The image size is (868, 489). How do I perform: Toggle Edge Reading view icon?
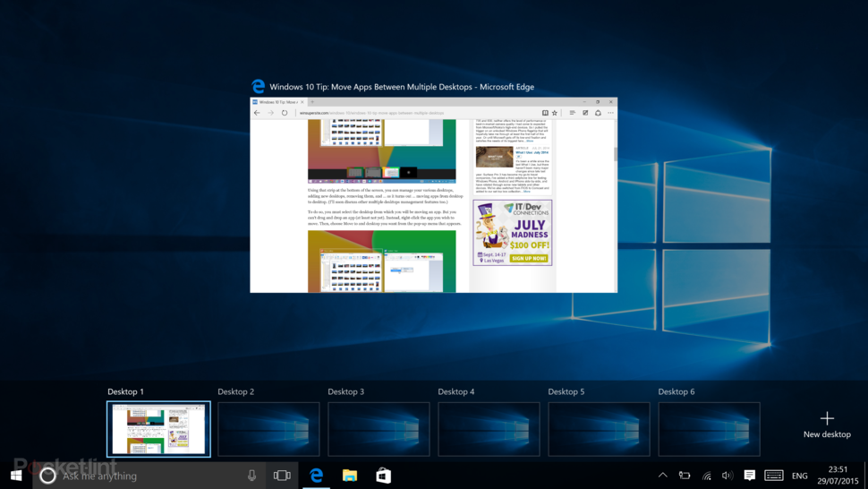545,113
